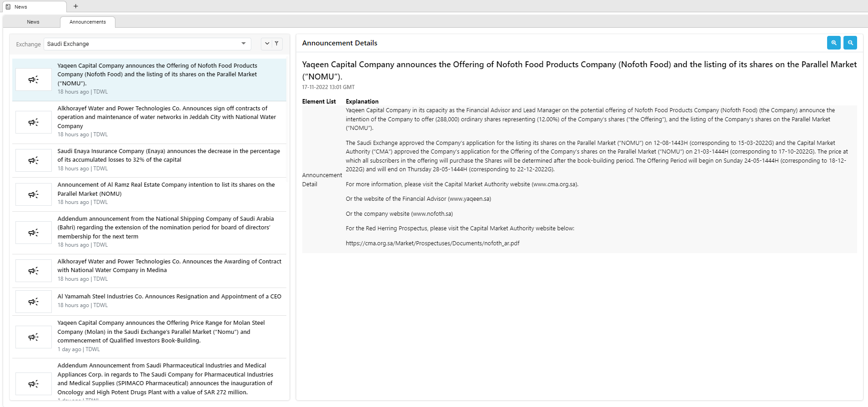Click '18 hours ago | TDWL' under Al Yamamah item
Viewport: 868px width, 407px height.
click(x=83, y=305)
